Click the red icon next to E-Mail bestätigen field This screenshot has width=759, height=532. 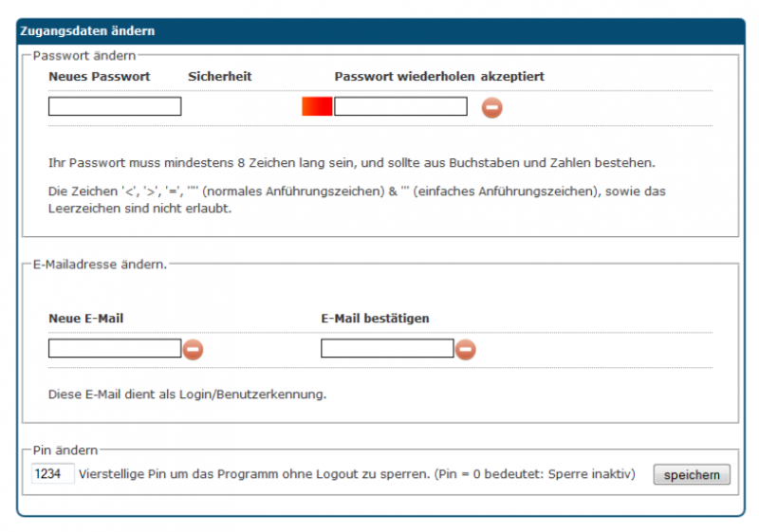click(465, 350)
